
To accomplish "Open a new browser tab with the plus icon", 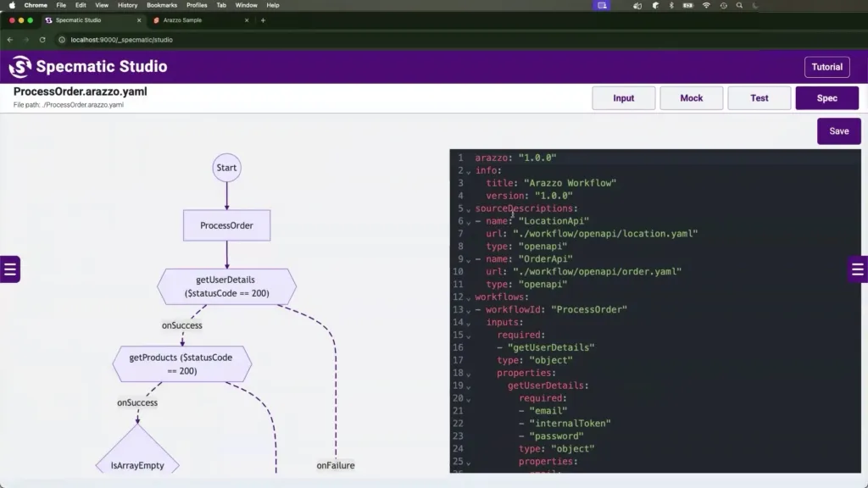I will [x=263, y=19].
